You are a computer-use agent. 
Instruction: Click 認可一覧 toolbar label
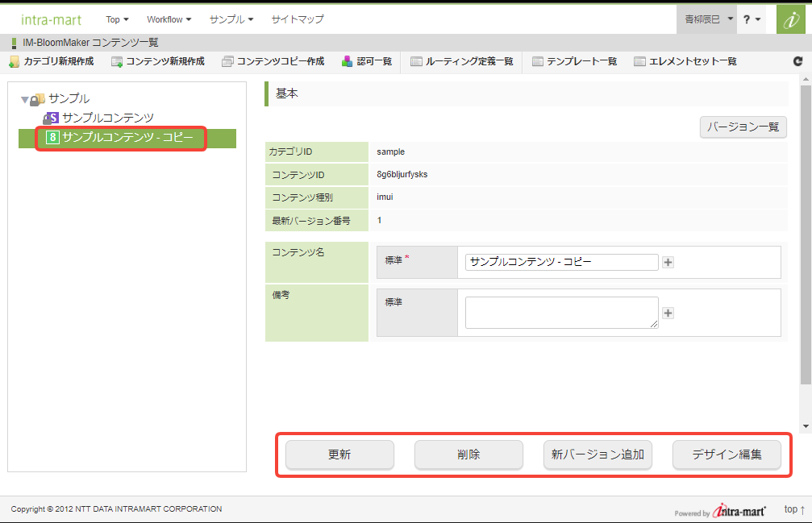(374, 61)
